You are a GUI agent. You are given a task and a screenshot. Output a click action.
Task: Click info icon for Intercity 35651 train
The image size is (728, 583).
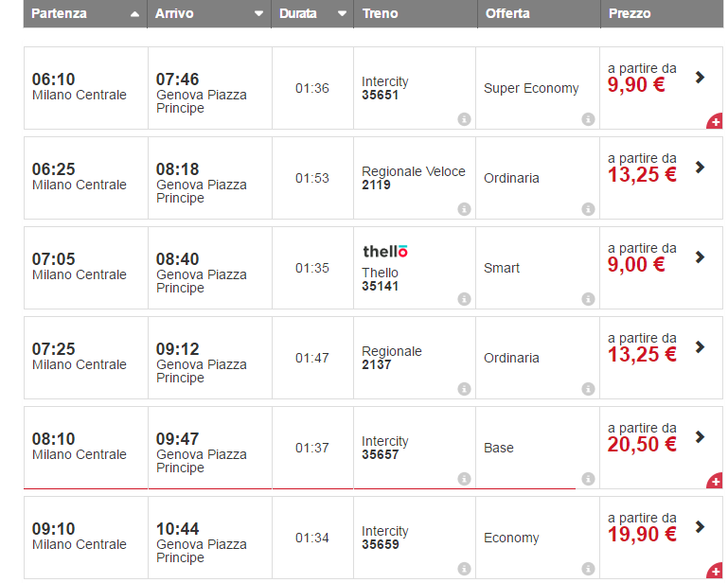(464, 119)
